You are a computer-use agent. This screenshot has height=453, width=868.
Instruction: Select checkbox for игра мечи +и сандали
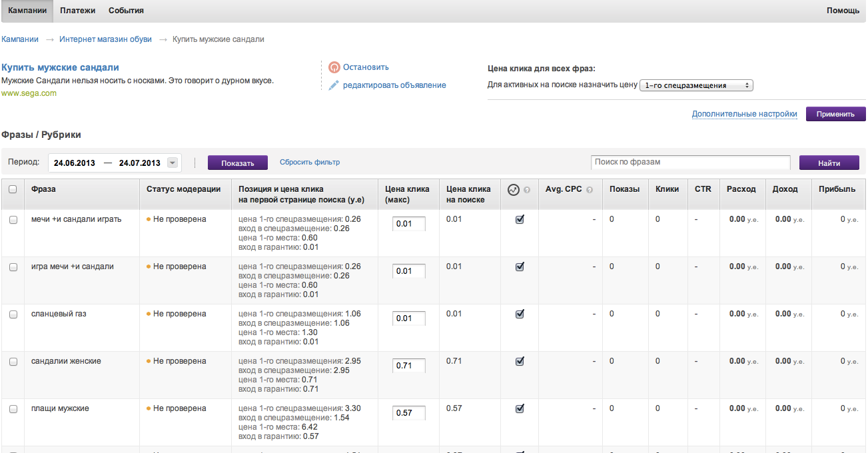point(13,266)
